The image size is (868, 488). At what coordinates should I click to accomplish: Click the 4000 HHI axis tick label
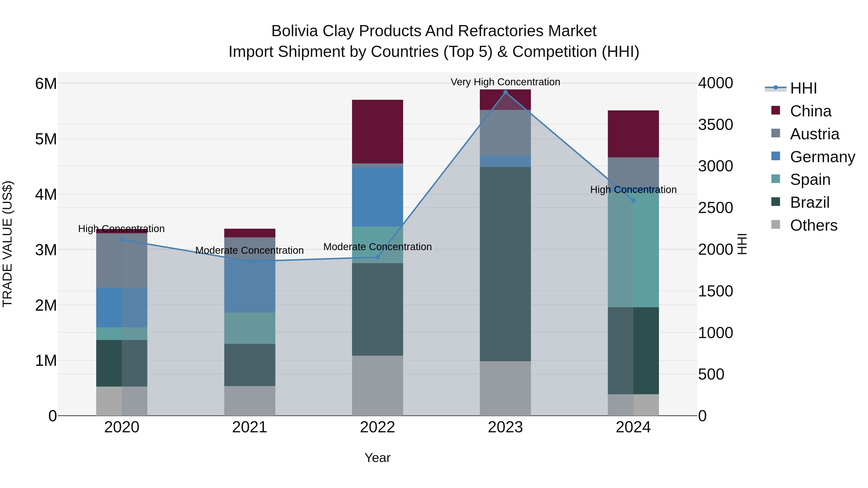tap(715, 83)
